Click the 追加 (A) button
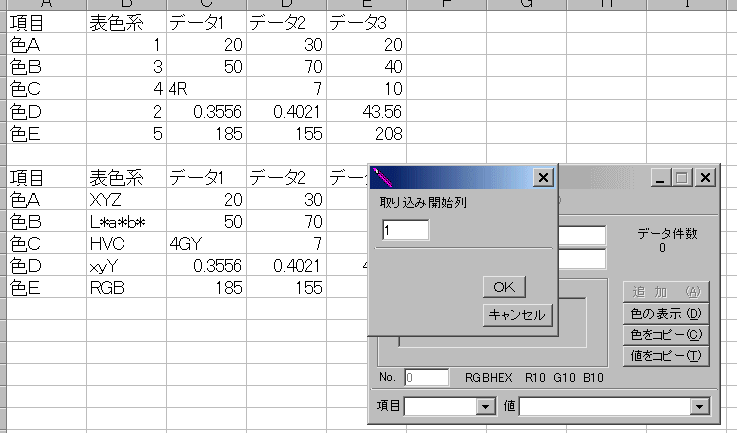The height and width of the screenshot is (433, 737). (x=666, y=292)
